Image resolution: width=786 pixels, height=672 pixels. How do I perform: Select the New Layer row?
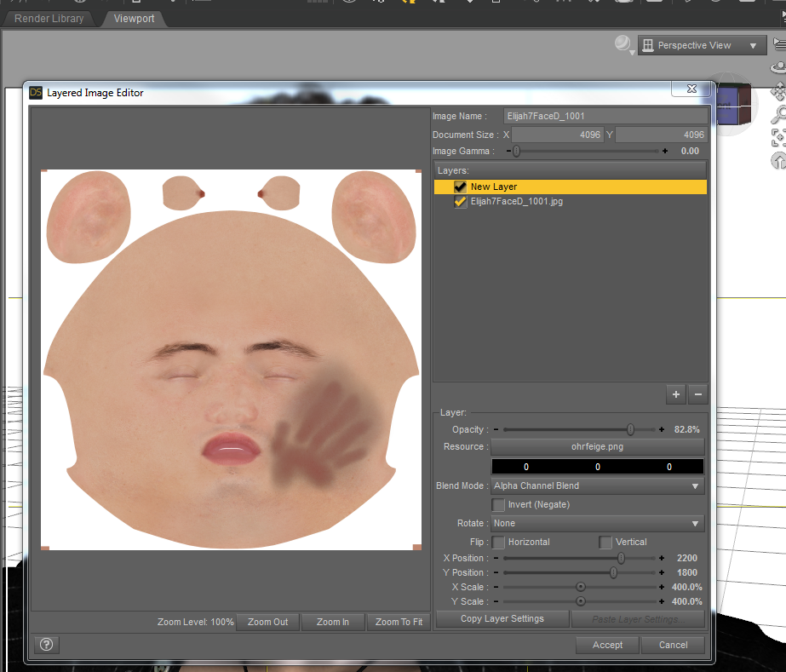571,187
